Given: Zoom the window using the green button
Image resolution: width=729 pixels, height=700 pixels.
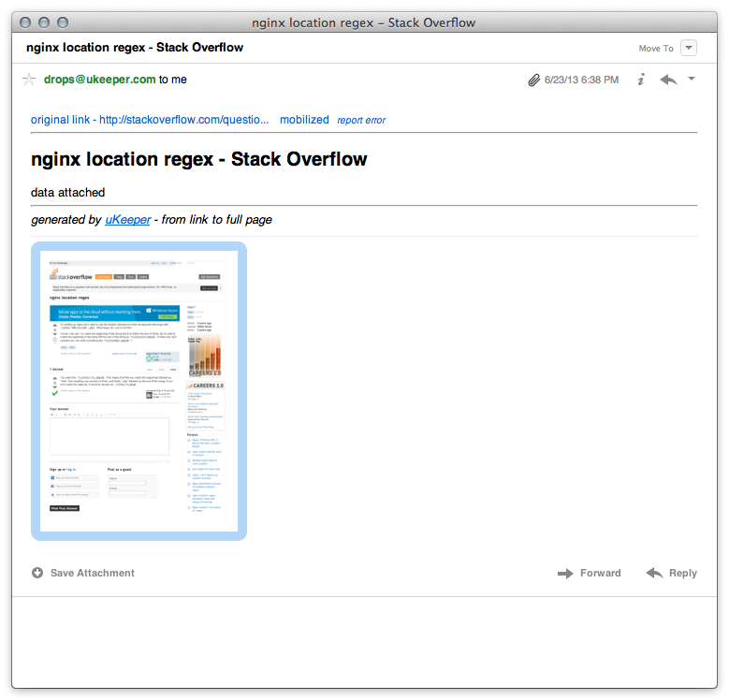Looking at the screenshot, I should coord(64,22).
